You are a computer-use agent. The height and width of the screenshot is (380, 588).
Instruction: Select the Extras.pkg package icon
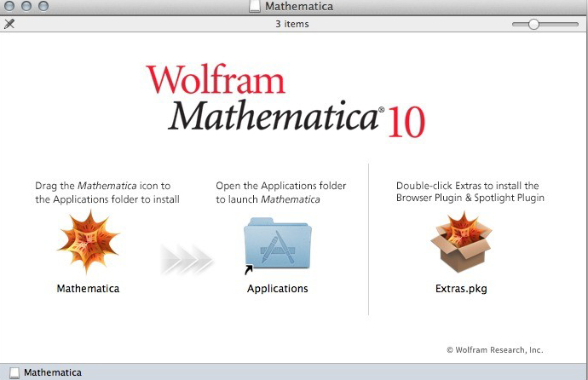(x=461, y=242)
